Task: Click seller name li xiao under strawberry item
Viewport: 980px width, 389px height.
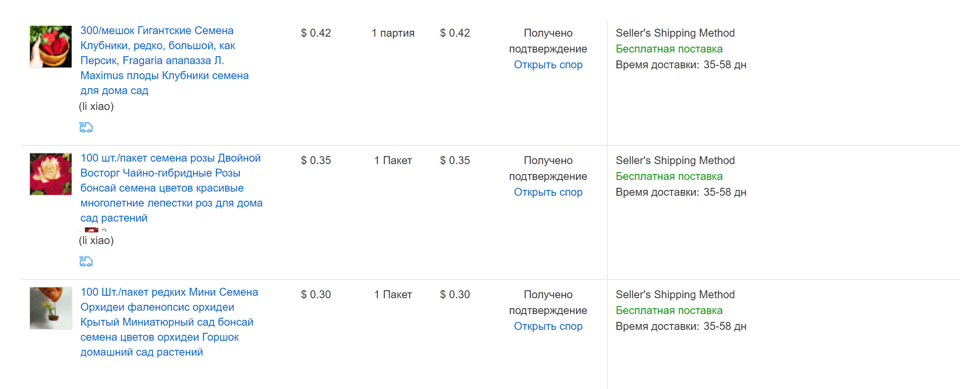Action: (x=96, y=106)
